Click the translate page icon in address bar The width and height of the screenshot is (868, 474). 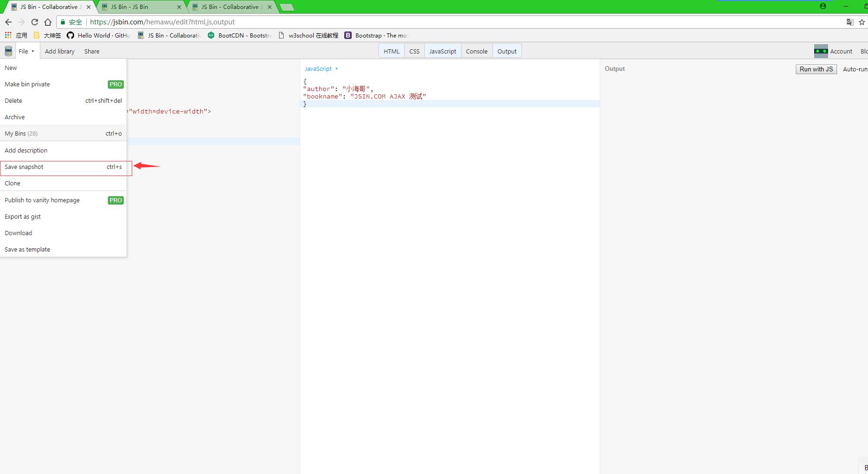[x=850, y=22]
